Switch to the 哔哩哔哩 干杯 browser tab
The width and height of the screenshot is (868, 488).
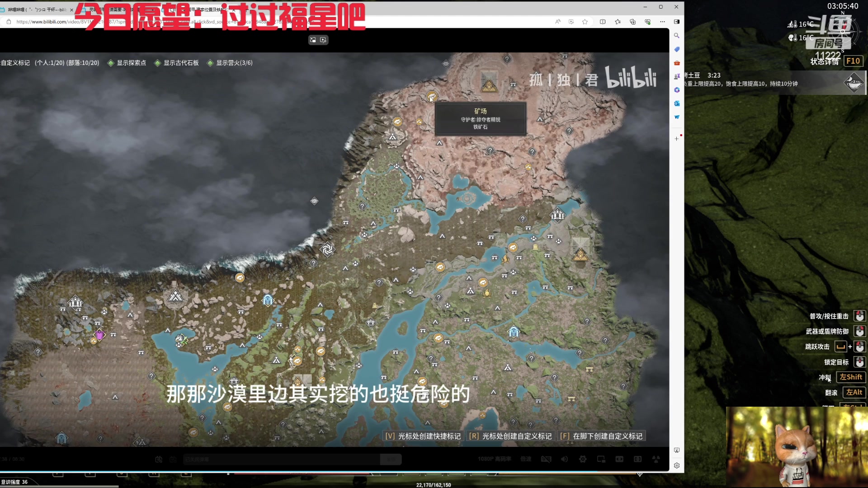coord(36,9)
